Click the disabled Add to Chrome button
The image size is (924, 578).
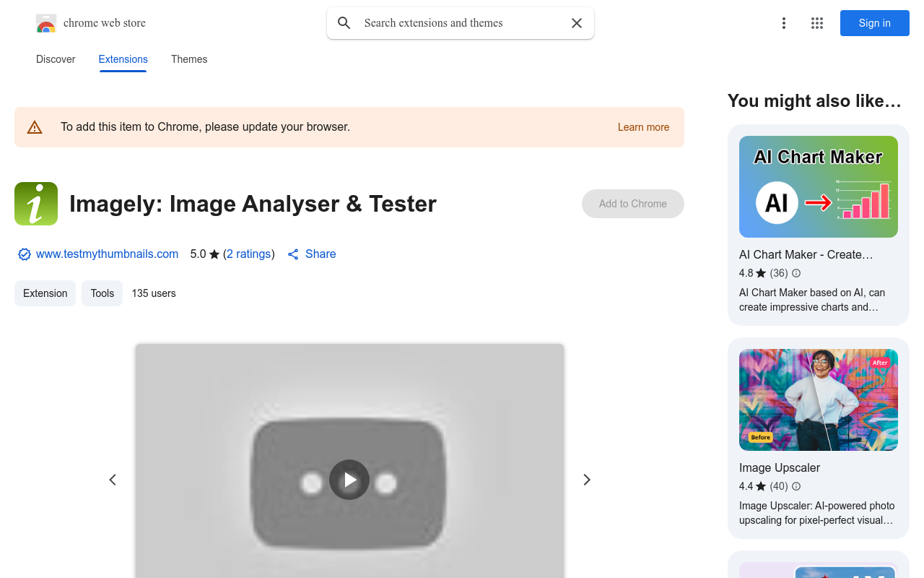click(633, 204)
